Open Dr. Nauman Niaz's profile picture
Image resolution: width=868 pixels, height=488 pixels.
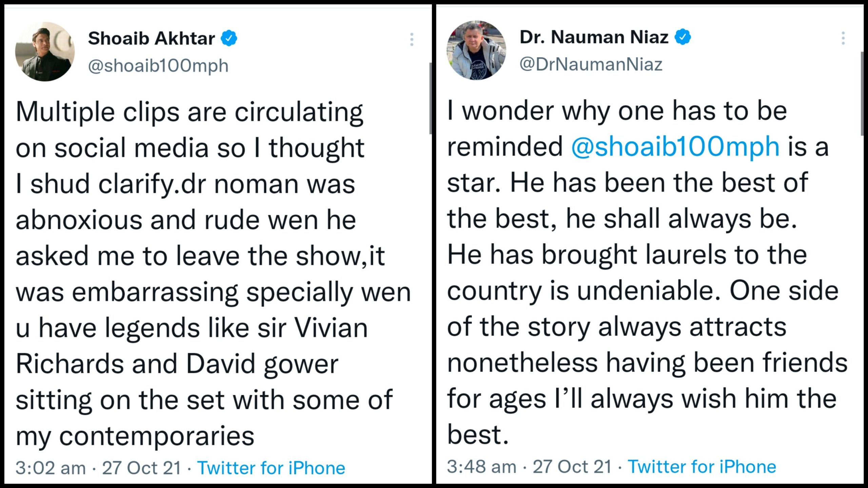click(476, 50)
